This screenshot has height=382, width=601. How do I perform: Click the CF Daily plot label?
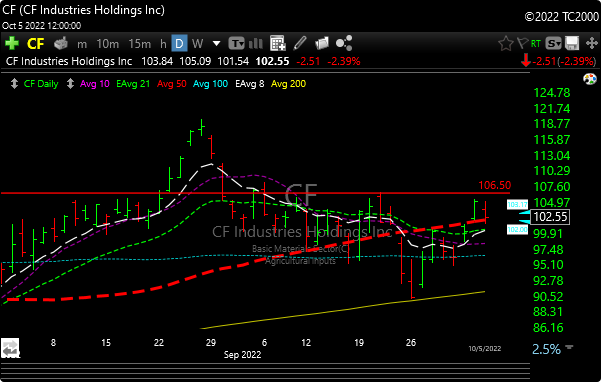tap(41, 84)
